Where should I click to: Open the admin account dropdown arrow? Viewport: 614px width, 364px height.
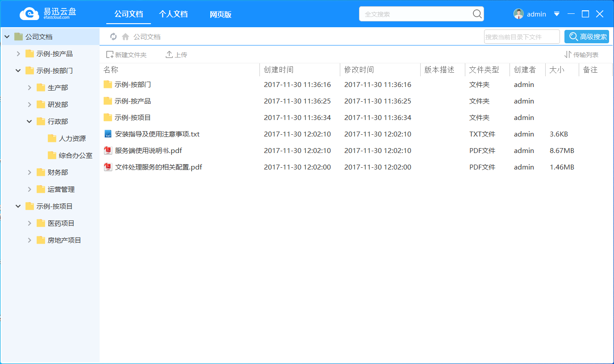tap(556, 14)
